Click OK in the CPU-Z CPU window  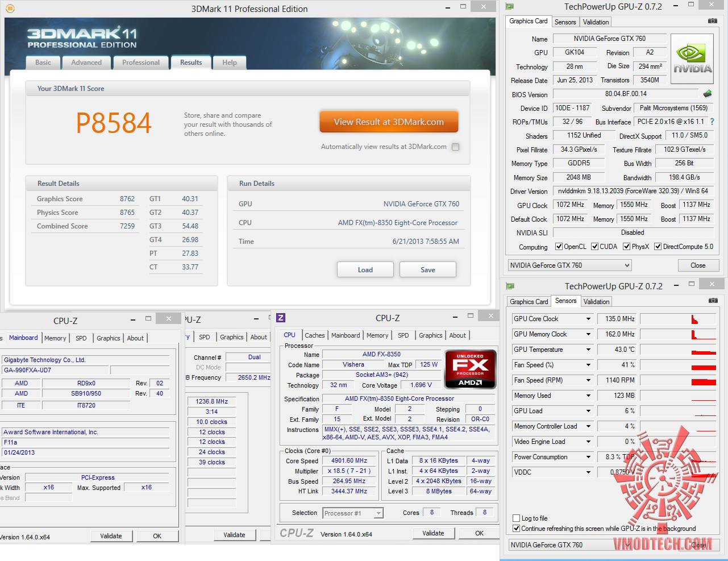pyautogui.click(x=480, y=533)
